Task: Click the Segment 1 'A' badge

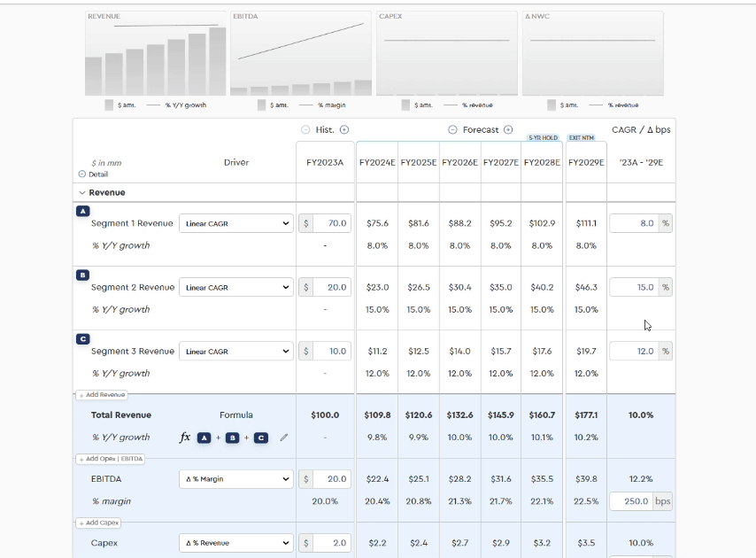Action: [x=83, y=211]
